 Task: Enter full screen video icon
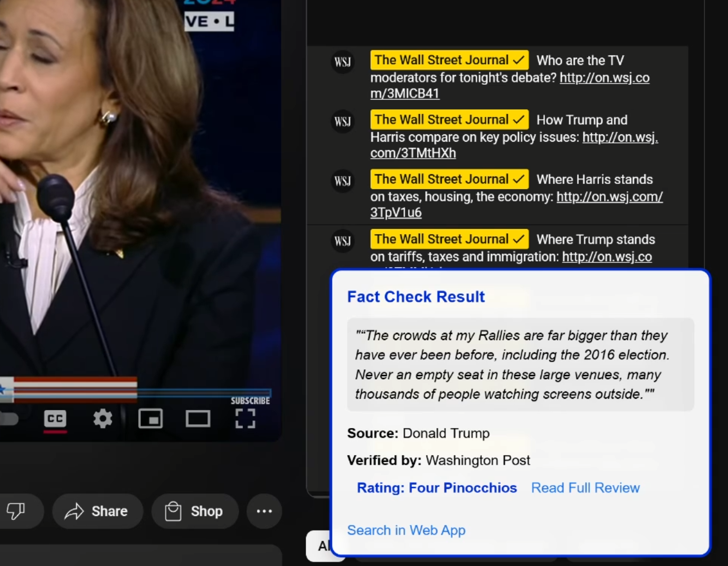tap(245, 419)
